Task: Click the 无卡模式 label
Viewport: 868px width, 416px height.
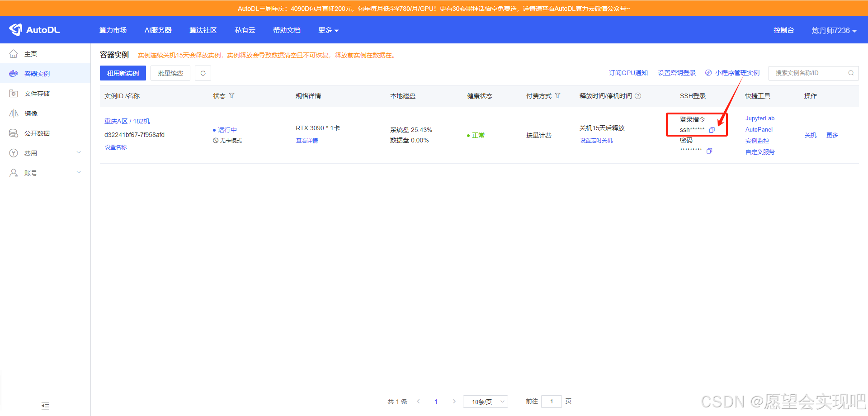Action: pyautogui.click(x=231, y=141)
